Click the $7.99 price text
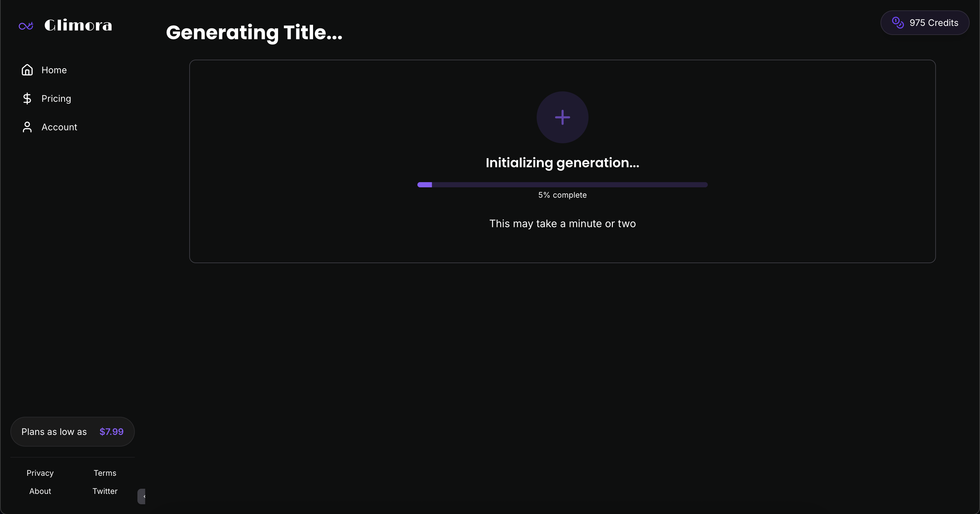Image resolution: width=980 pixels, height=514 pixels. click(111, 432)
